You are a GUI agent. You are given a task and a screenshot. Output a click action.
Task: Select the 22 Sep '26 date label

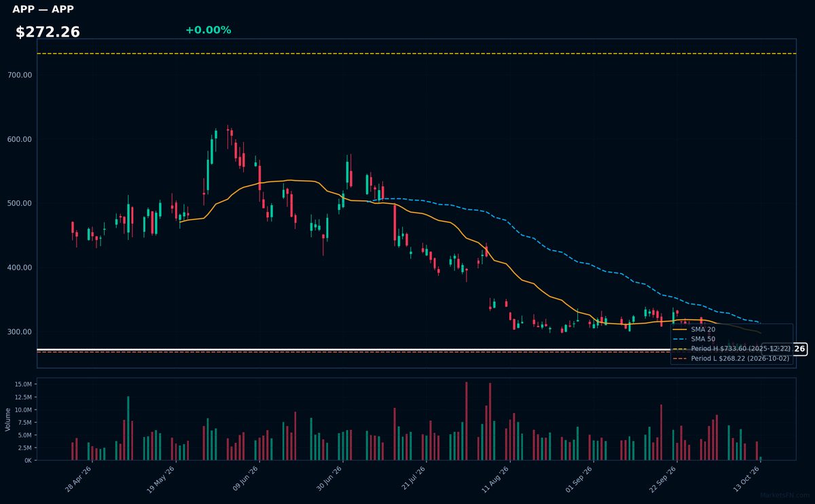(664, 479)
